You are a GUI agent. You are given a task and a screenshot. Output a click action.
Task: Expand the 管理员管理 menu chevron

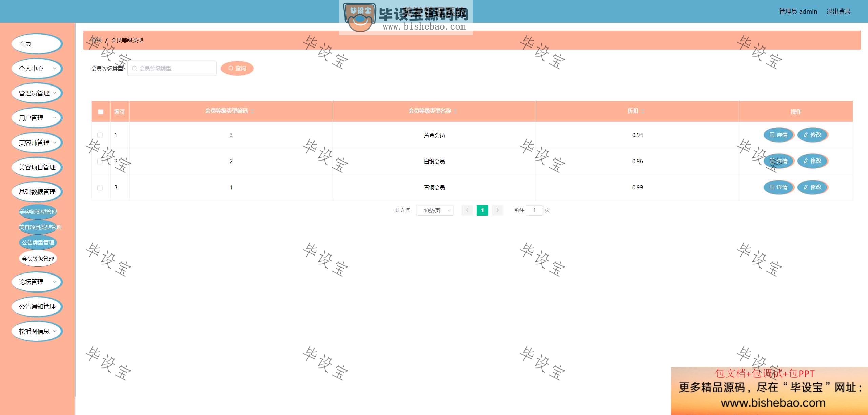coord(55,93)
